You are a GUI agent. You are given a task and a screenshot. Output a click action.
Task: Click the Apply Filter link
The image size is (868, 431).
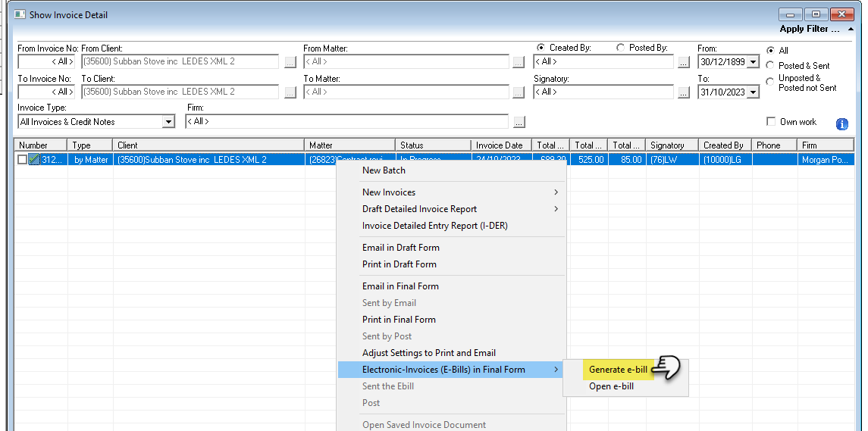coord(810,29)
